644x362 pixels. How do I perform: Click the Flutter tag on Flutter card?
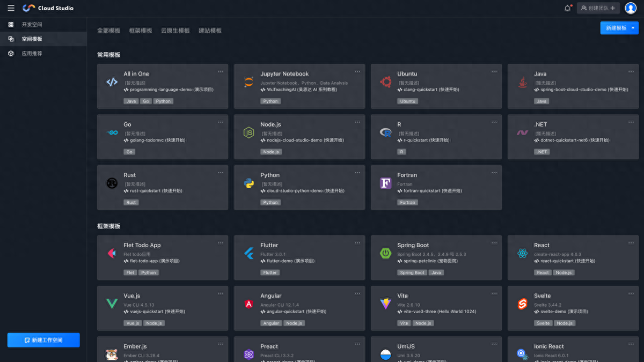[x=270, y=272]
